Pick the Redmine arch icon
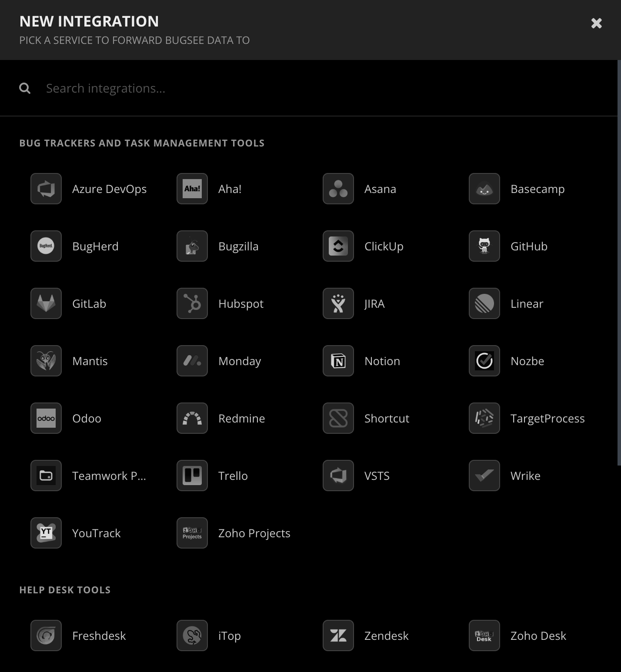Screen dimensions: 621x672 [192, 418]
